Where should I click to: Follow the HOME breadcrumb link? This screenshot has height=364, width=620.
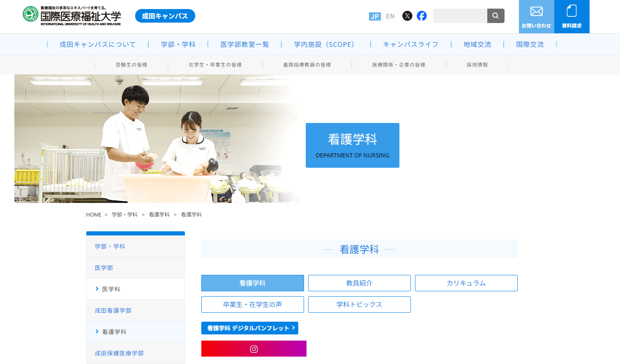(94, 214)
